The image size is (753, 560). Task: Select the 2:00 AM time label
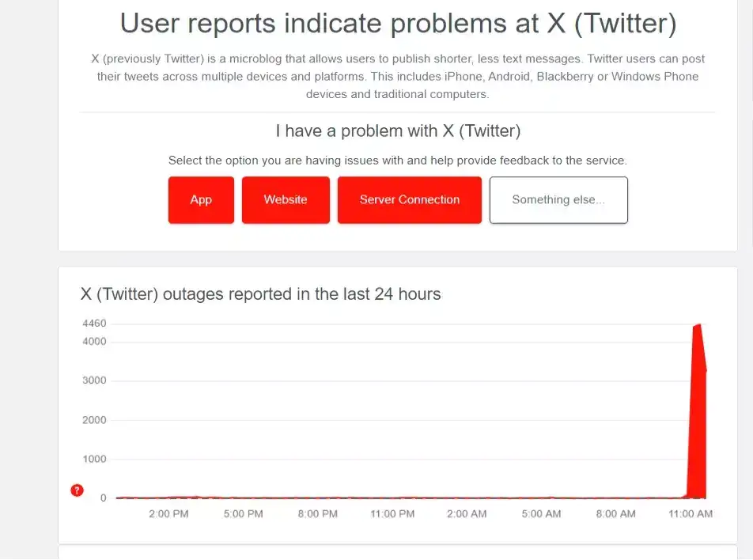pos(467,514)
